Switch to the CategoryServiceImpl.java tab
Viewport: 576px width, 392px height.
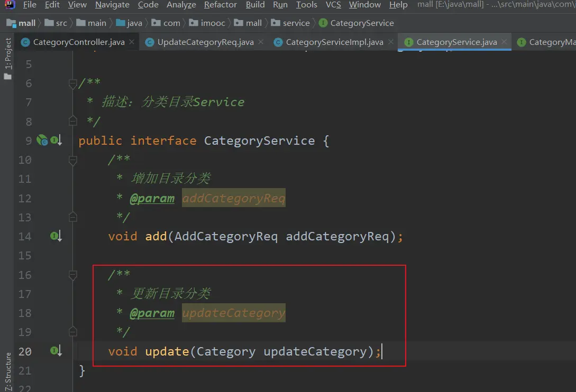[334, 42]
